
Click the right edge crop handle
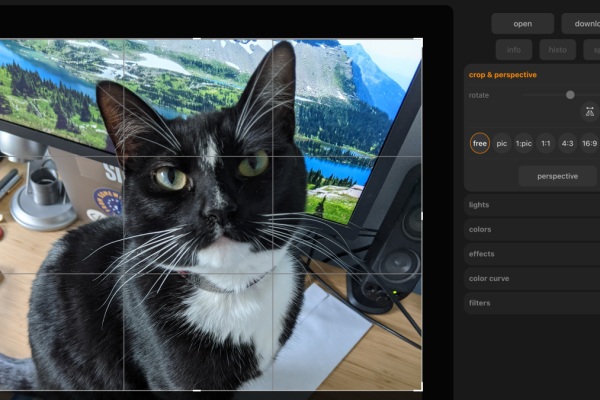click(422, 216)
